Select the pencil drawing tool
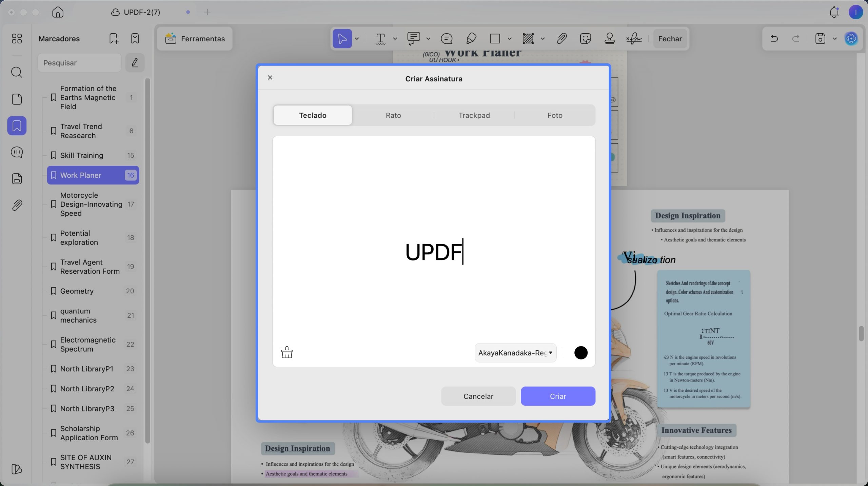The image size is (868, 486). [471, 39]
